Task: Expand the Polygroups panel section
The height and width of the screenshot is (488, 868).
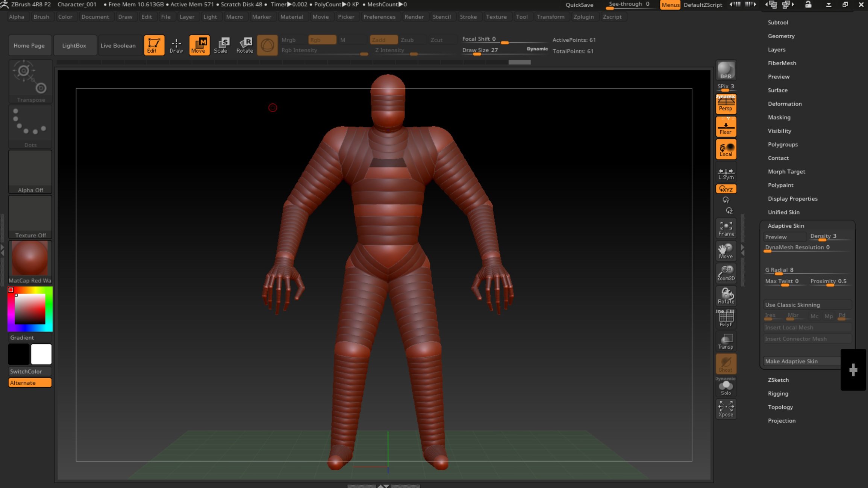Action: [x=783, y=144]
